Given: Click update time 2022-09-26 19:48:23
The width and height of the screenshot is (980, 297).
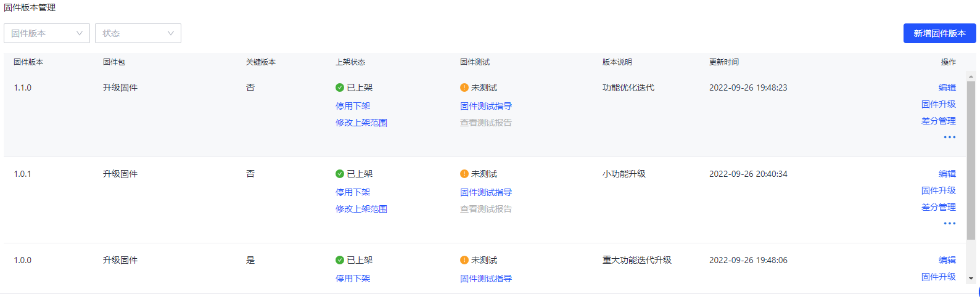Looking at the screenshot, I should click(748, 87).
